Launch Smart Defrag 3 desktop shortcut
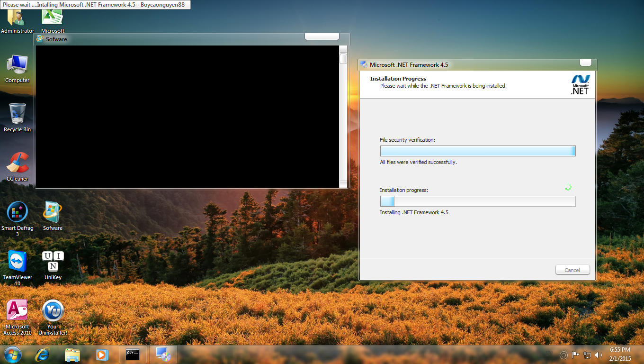The image size is (644, 364). tap(18, 219)
